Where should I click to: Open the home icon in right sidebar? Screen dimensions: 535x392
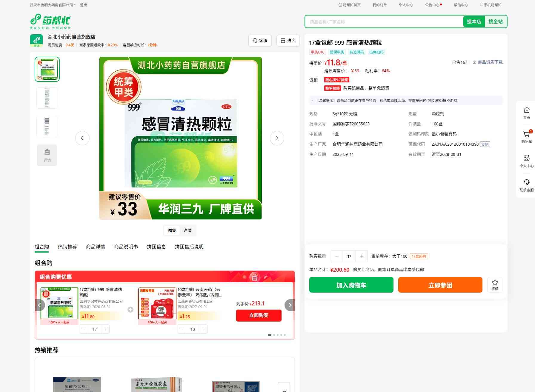pos(526,110)
